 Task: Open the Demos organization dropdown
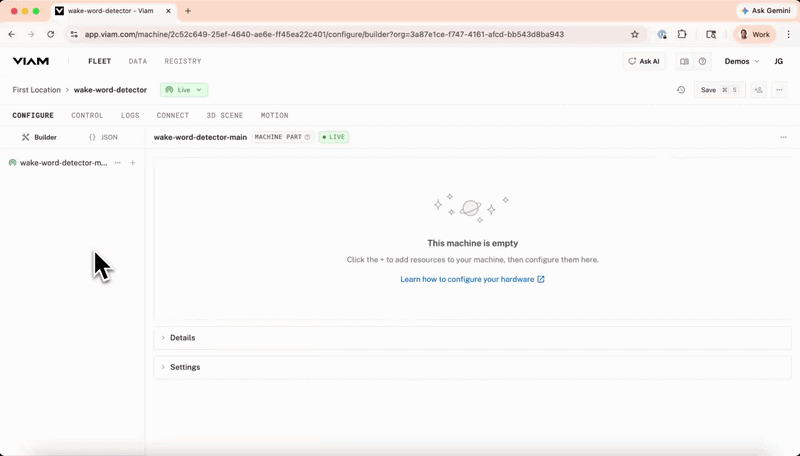coord(742,61)
